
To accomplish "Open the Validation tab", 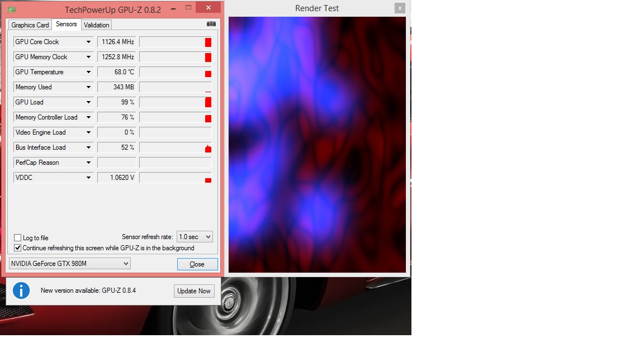I will click(97, 25).
